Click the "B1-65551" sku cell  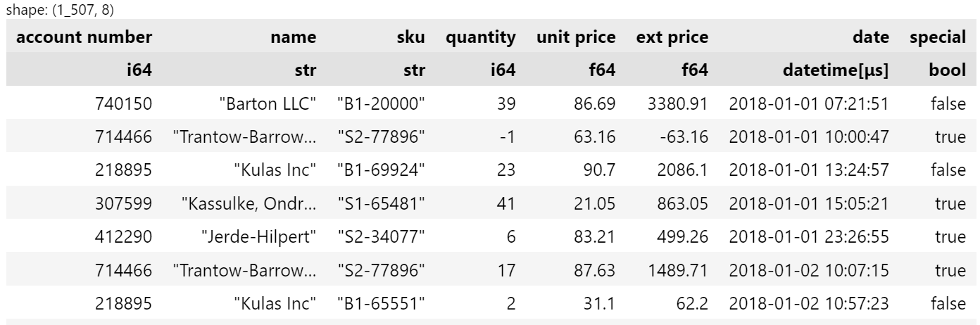point(381,304)
